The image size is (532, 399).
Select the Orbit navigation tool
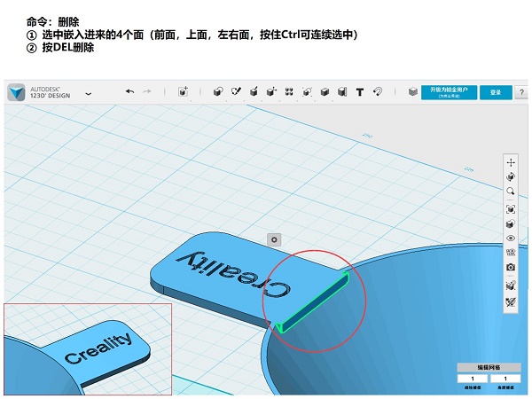(x=511, y=176)
